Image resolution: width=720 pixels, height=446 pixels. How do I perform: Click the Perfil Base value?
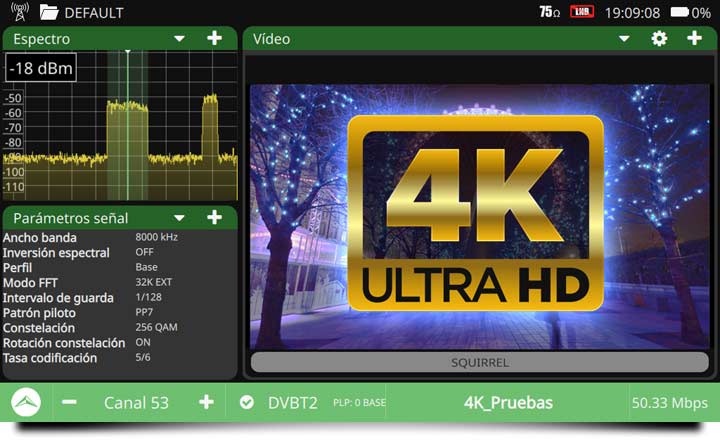pos(146,267)
